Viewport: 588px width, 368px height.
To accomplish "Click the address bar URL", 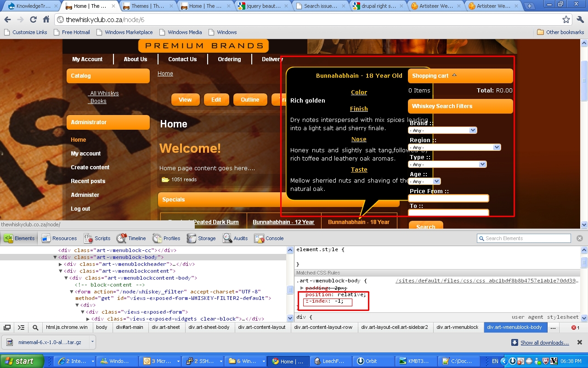I will 105,20.
